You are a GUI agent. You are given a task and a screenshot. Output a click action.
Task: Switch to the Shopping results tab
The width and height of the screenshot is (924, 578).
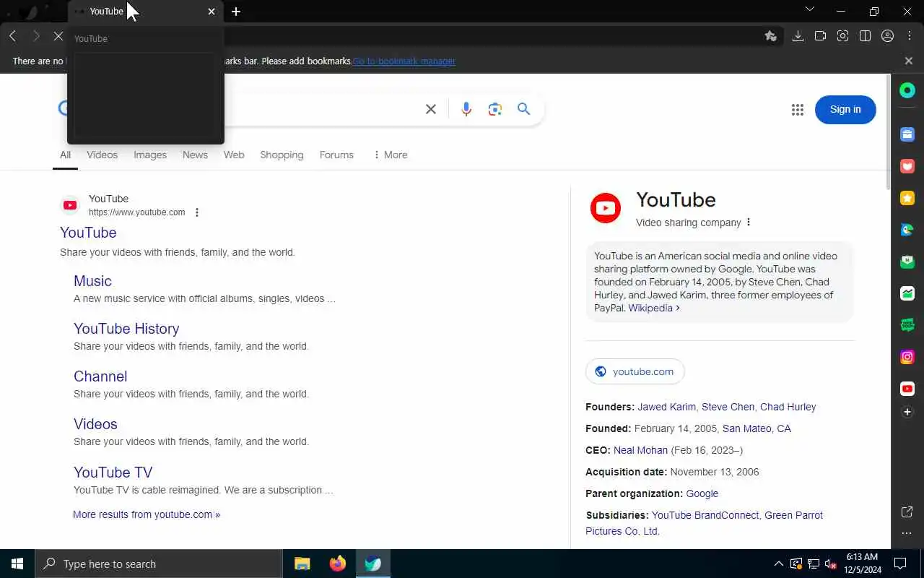(x=282, y=155)
